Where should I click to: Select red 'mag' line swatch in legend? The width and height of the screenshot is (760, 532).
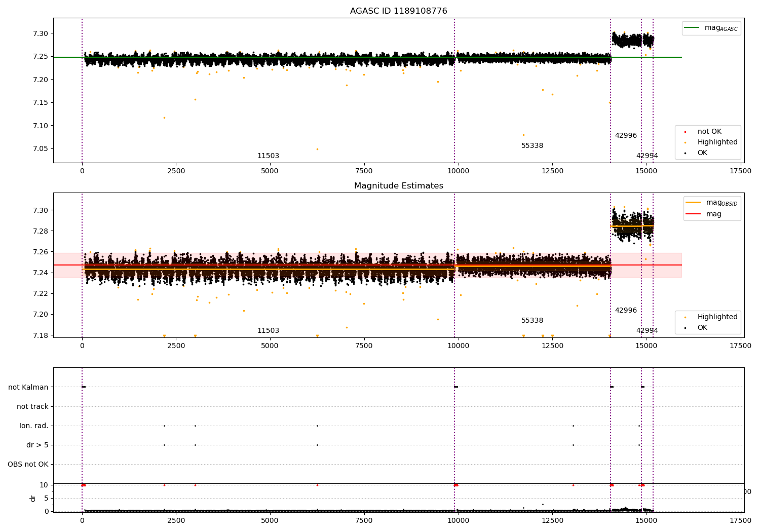[693, 214]
